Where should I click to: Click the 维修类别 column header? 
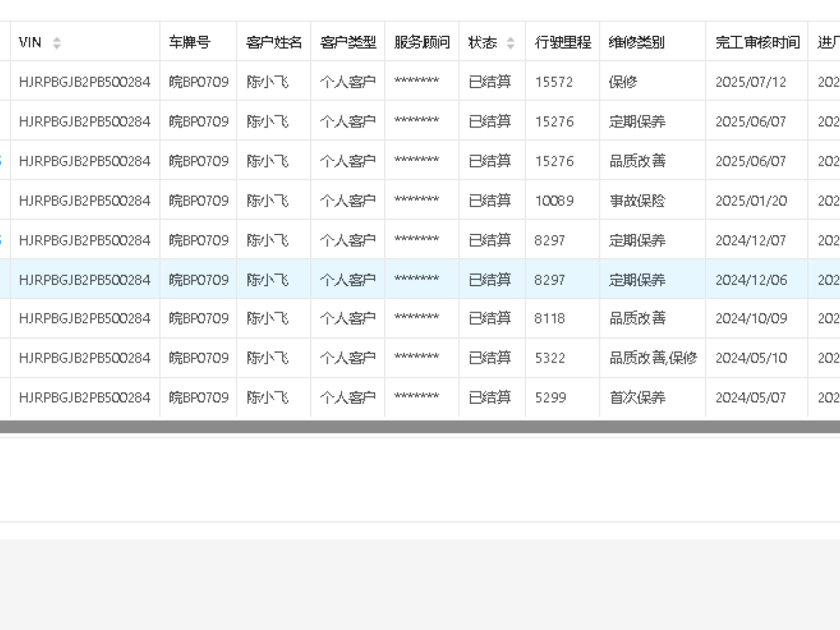click(637, 43)
